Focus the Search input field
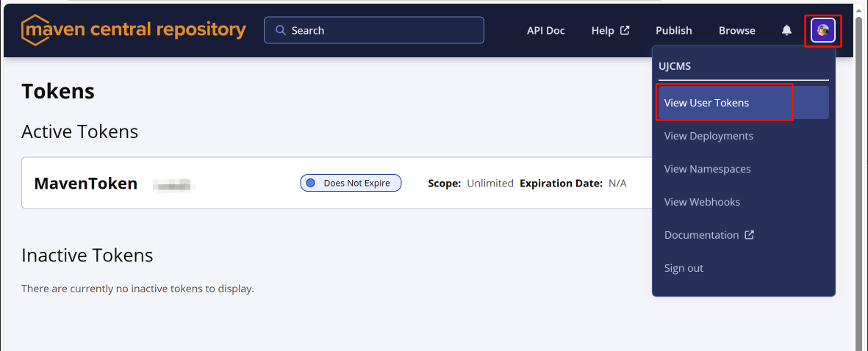This screenshot has height=351, width=868. (382, 30)
